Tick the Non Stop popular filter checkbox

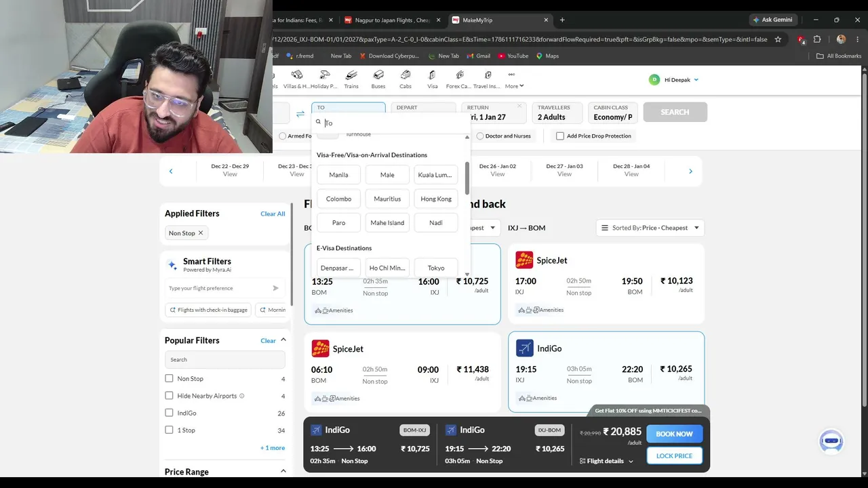(169, 379)
